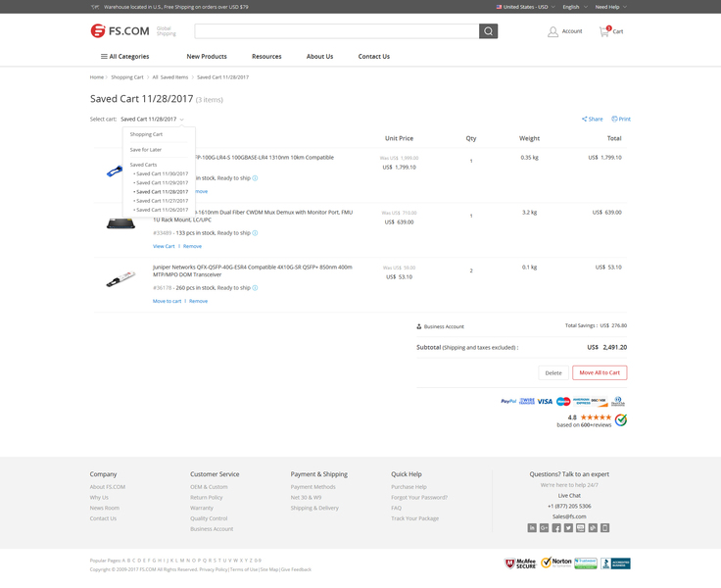
Task: Open the Account user icon
Action: [x=553, y=31]
